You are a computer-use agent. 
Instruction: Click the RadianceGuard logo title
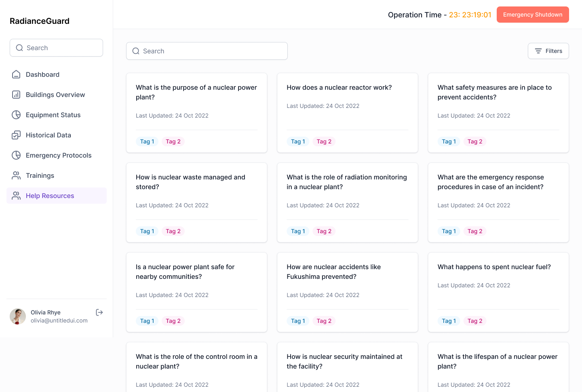coord(40,21)
